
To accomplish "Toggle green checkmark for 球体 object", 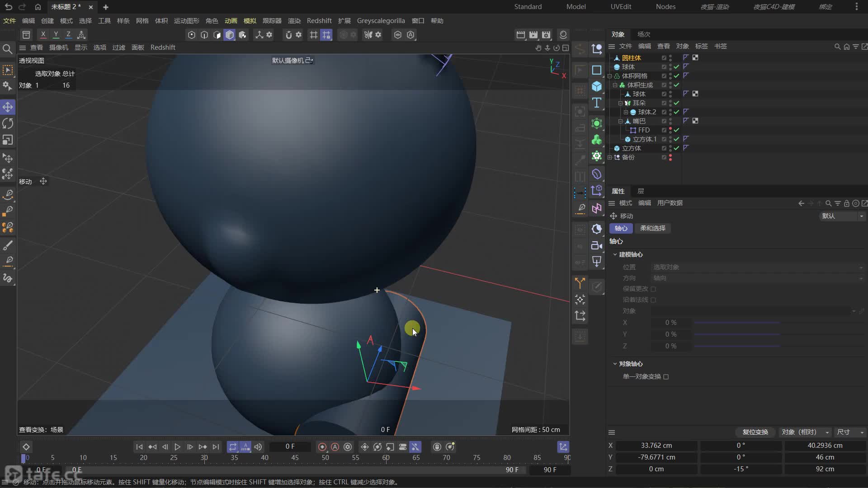I will click(677, 67).
